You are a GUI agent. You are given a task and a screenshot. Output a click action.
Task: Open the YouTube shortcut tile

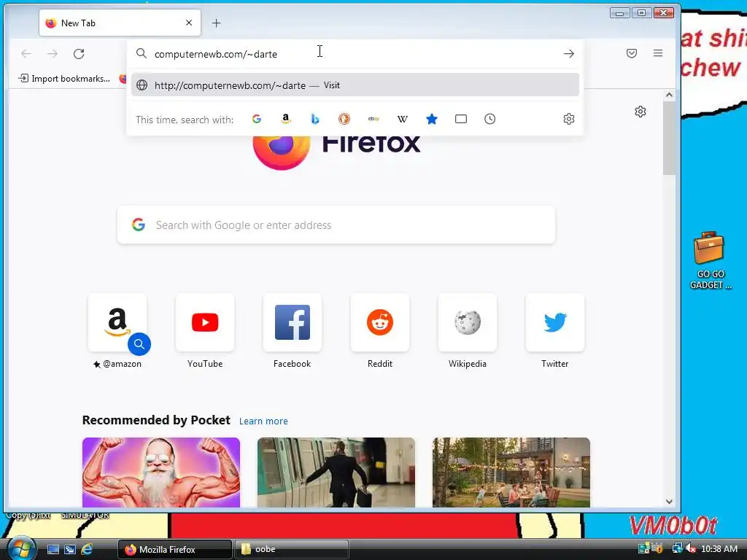coord(205,322)
